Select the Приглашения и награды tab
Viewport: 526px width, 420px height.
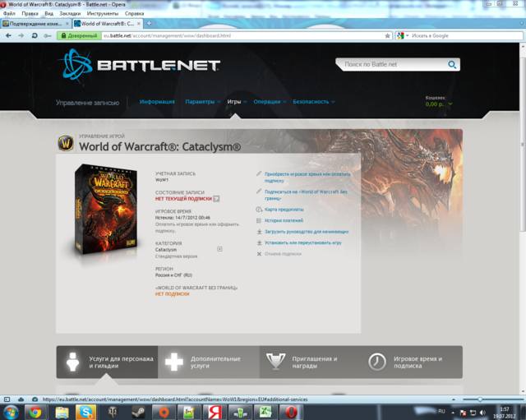[311, 362]
